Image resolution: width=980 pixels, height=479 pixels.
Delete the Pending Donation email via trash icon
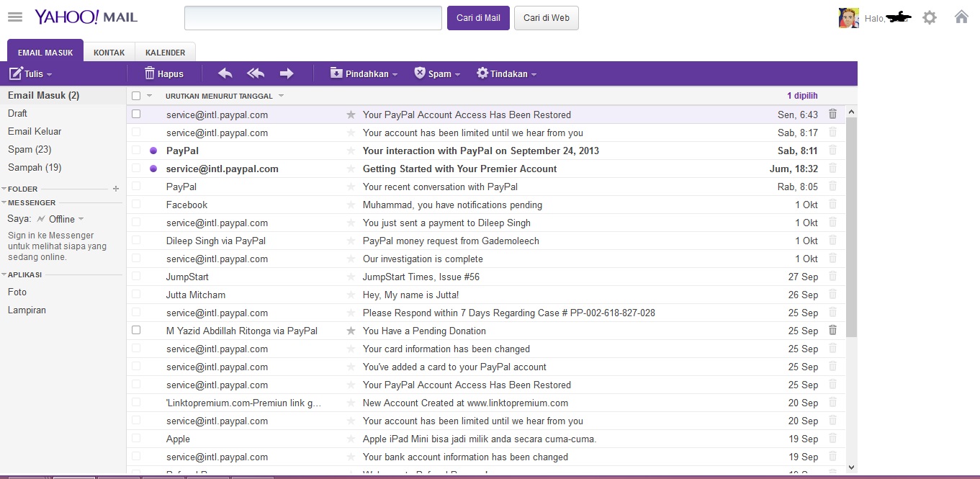click(x=832, y=330)
